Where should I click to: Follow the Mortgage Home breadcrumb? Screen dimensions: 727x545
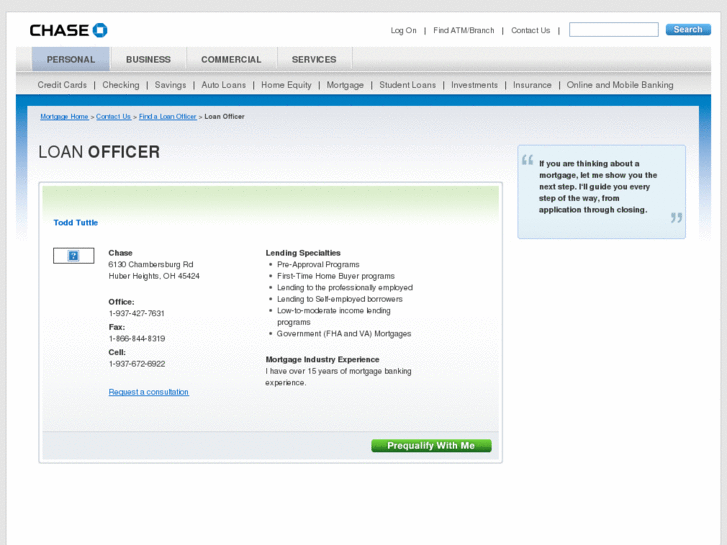pos(64,116)
